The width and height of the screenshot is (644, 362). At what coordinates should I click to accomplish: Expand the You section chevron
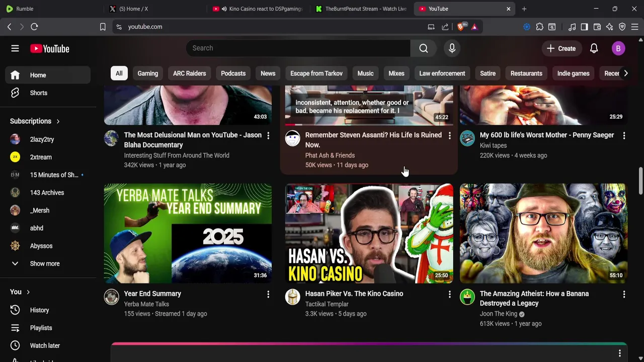click(28, 292)
